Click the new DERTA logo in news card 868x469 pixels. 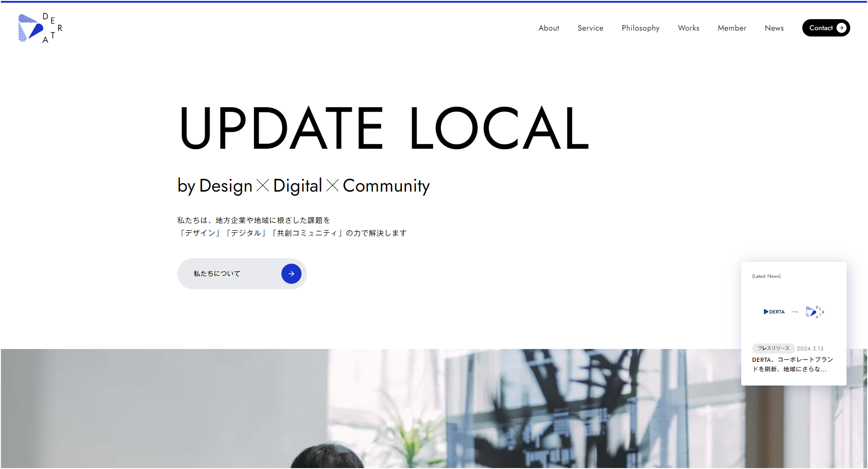pos(815,312)
